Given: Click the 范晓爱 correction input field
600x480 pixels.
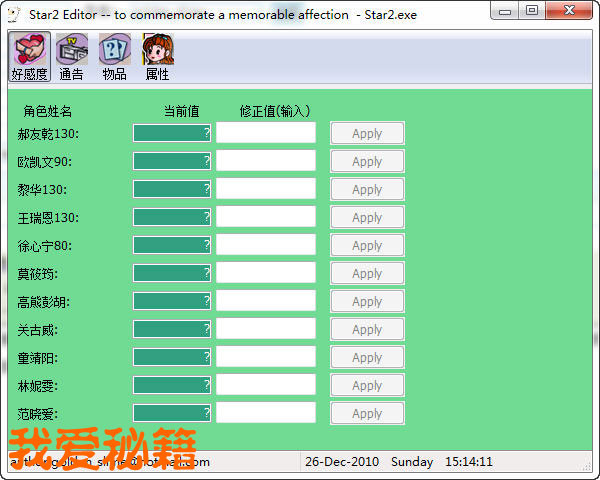Looking at the screenshot, I should [266, 413].
